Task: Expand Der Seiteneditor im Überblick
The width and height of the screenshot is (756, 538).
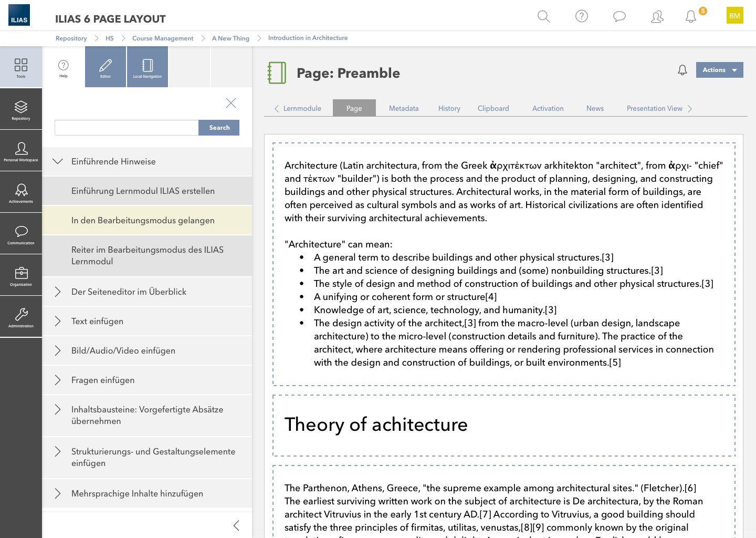Action: pyautogui.click(x=58, y=292)
